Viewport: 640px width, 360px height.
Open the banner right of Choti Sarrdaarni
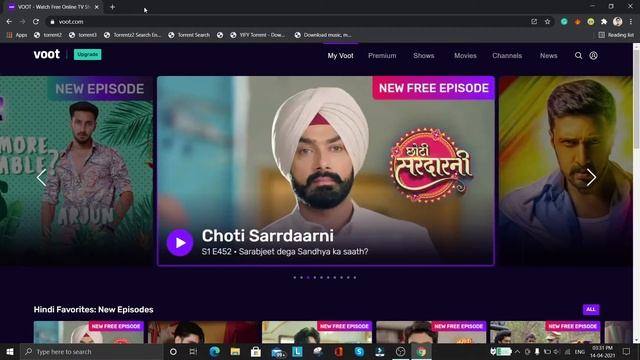point(566,171)
